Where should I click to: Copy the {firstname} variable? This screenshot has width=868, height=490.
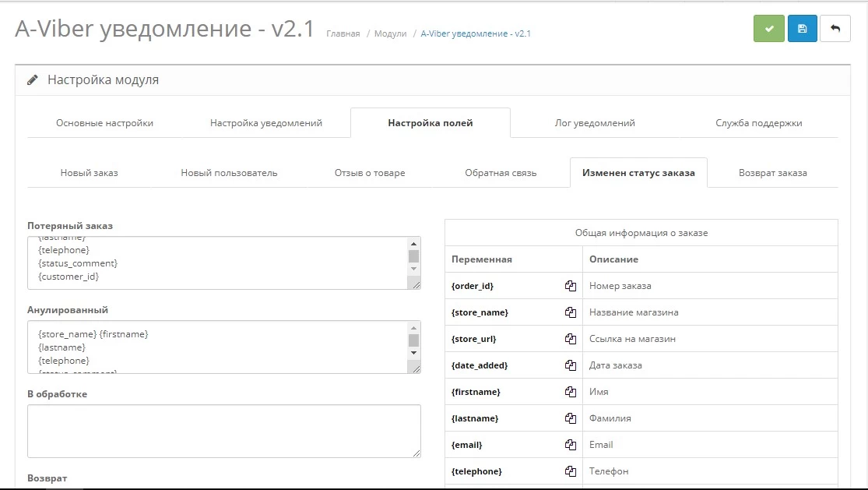point(570,392)
